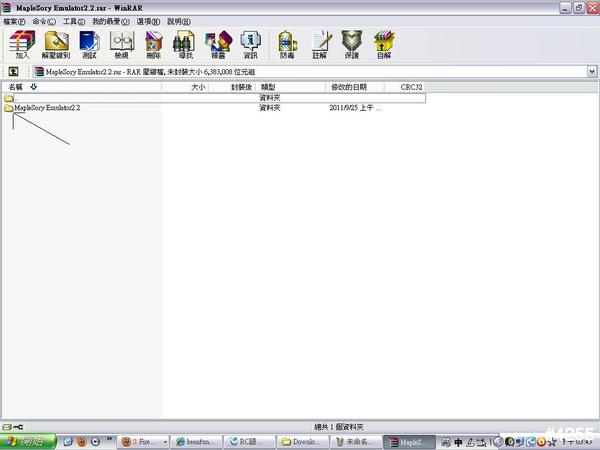This screenshot has width=600, height=450.
Task: Click the 防毒 (Virus Scan) toolbar icon
Action: coord(287,44)
